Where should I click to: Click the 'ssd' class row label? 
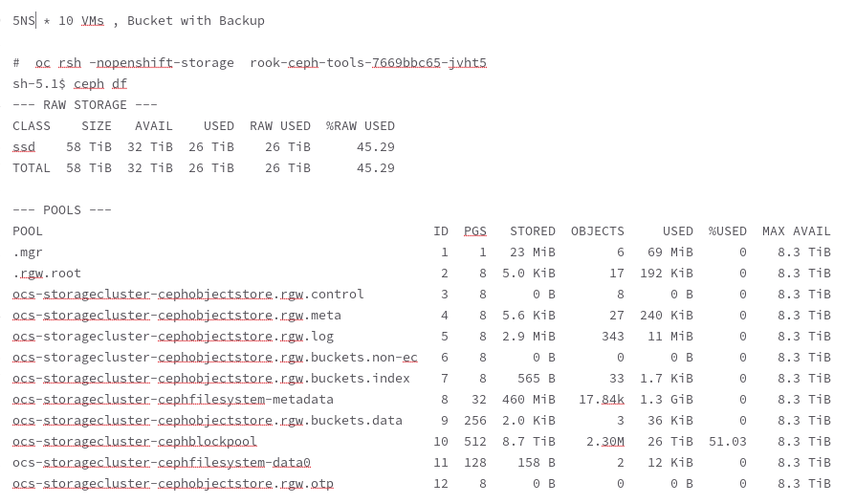tap(24, 146)
